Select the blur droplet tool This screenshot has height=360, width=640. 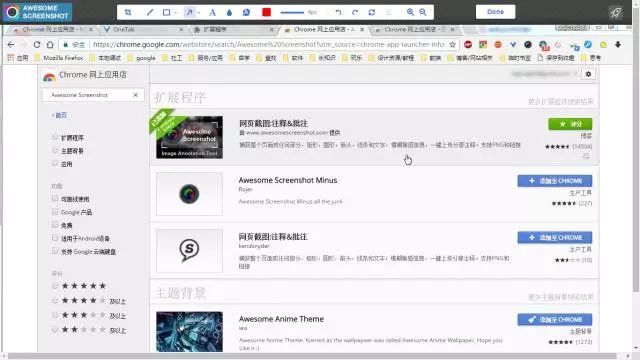click(x=229, y=12)
